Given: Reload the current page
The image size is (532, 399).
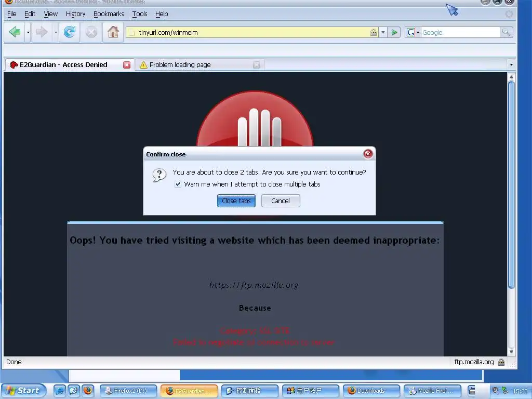Looking at the screenshot, I should click(x=70, y=32).
